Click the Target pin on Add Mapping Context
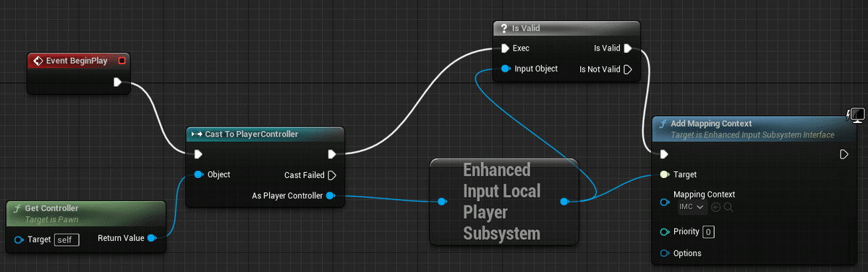The image size is (868, 272). point(664,174)
